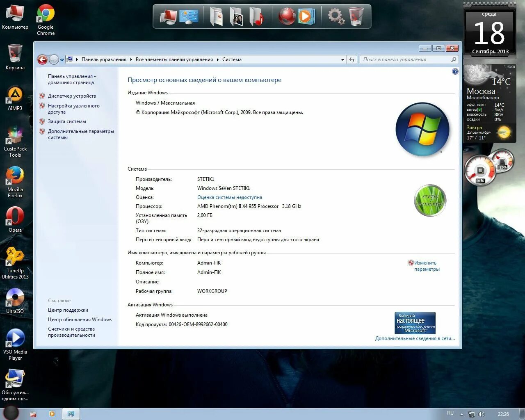Select the Панель управления breadcrumb

click(104, 59)
